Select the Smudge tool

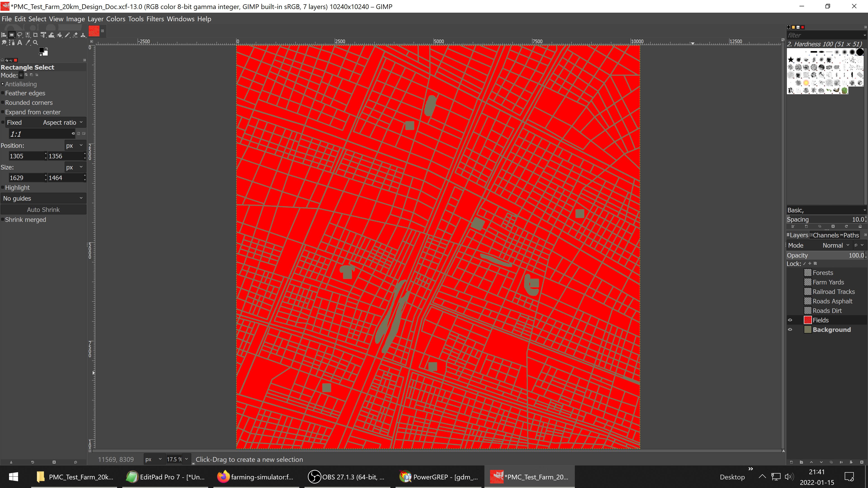[4, 42]
